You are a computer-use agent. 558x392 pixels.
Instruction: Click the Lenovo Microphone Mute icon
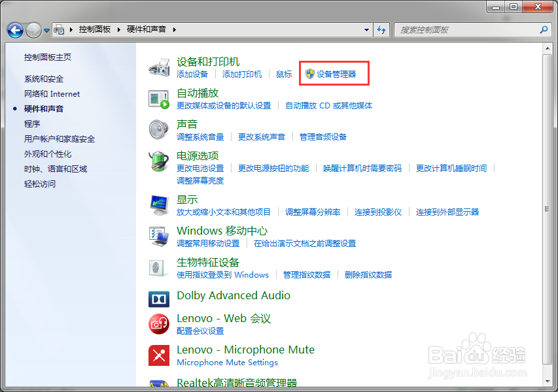coord(159,355)
